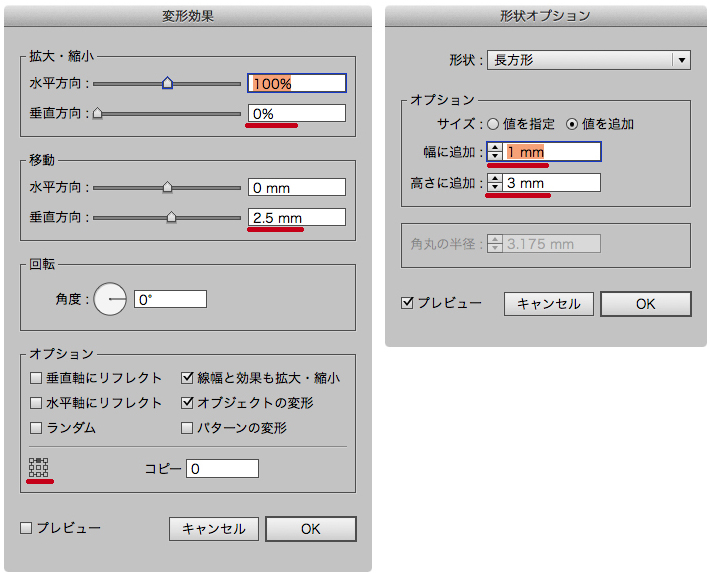
Task: Click キャンセル in the 変形効果 dialog
Action: click(x=214, y=529)
